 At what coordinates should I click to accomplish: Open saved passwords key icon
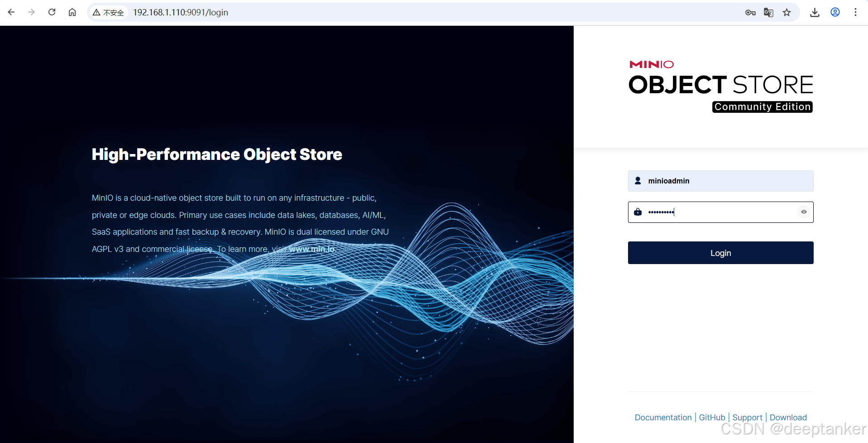point(750,13)
